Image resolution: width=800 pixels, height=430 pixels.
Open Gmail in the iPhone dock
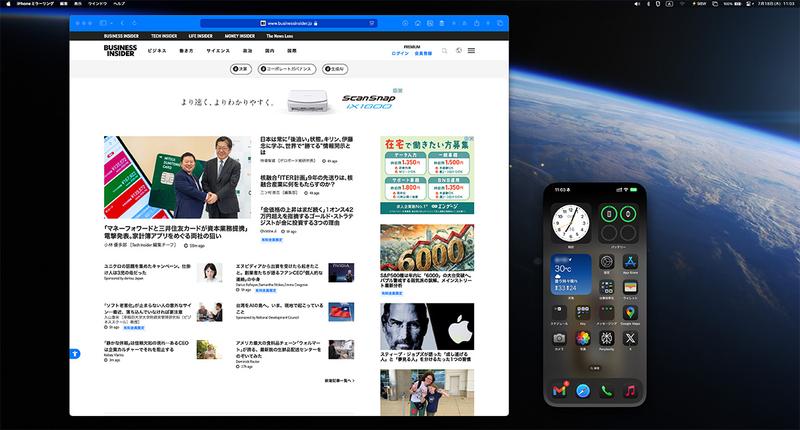point(560,391)
